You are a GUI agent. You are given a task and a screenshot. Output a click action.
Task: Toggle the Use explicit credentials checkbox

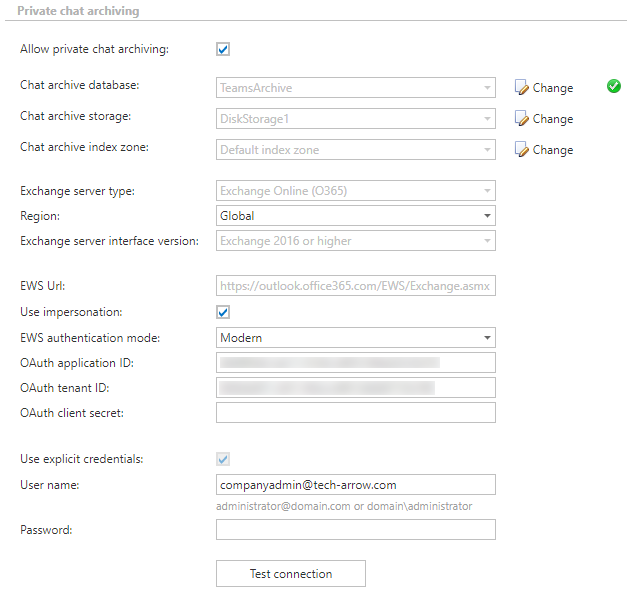point(223,459)
